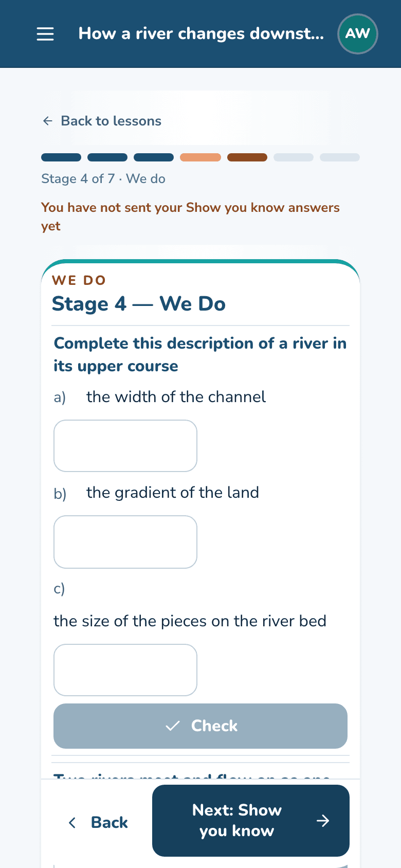Click the Back button at bottom
This screenshot has height=868, width=401.
(98, 822)
